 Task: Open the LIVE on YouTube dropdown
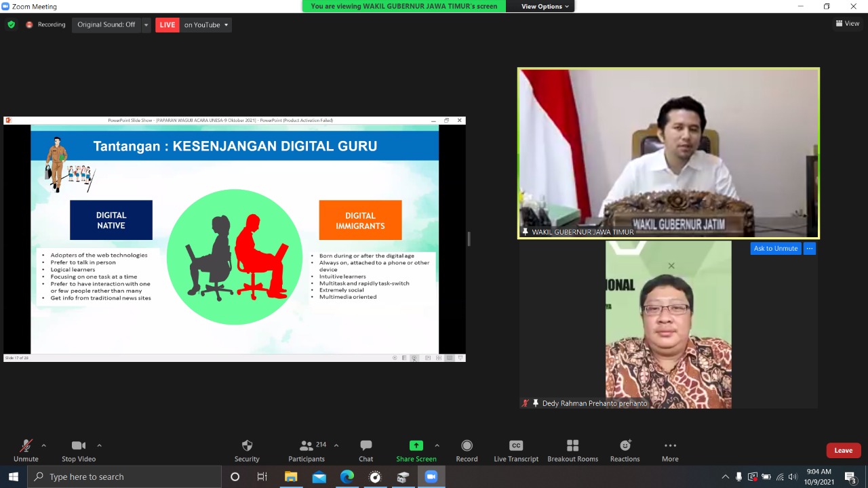click(226, 25)
